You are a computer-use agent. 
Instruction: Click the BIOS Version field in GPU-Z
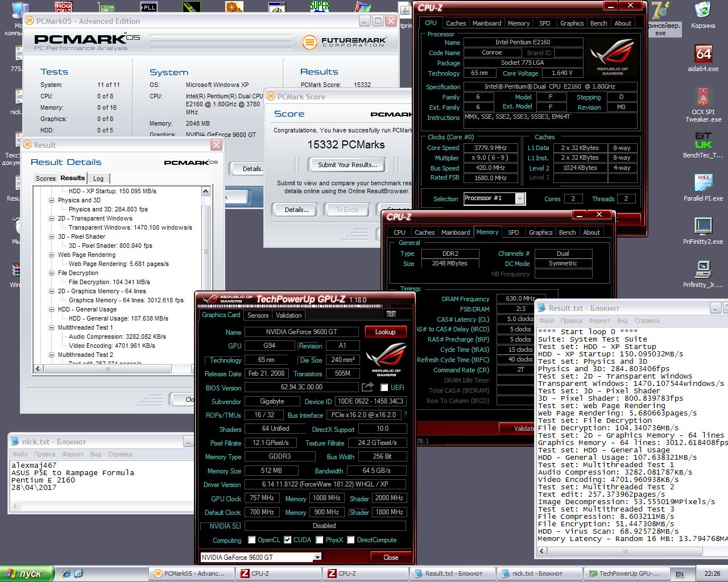pyautogui.click(x=301, y=387)
